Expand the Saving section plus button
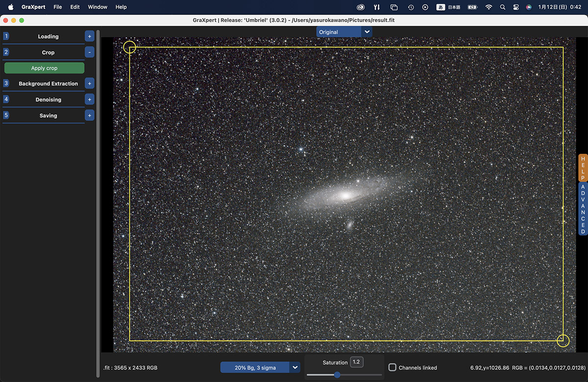This screenshot has height=382, width=588. [x=89, y=116]
